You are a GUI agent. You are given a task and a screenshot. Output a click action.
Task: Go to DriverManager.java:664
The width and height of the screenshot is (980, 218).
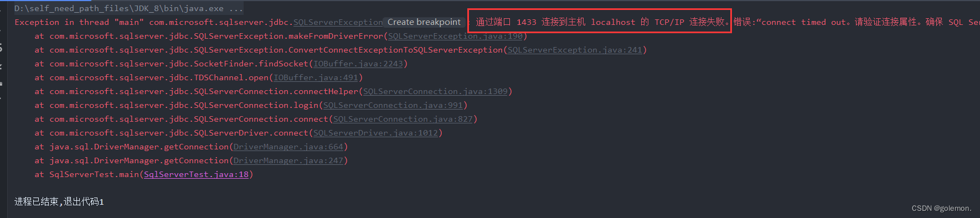point(288,147)
